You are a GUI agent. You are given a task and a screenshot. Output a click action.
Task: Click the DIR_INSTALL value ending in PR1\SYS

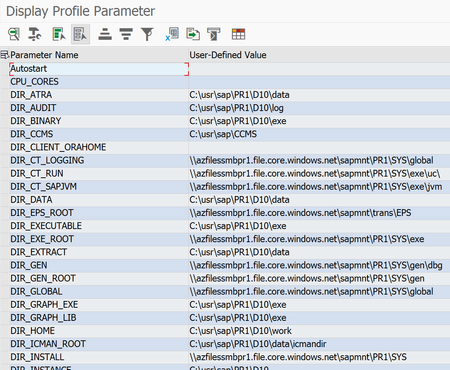[x=298, y=357]
